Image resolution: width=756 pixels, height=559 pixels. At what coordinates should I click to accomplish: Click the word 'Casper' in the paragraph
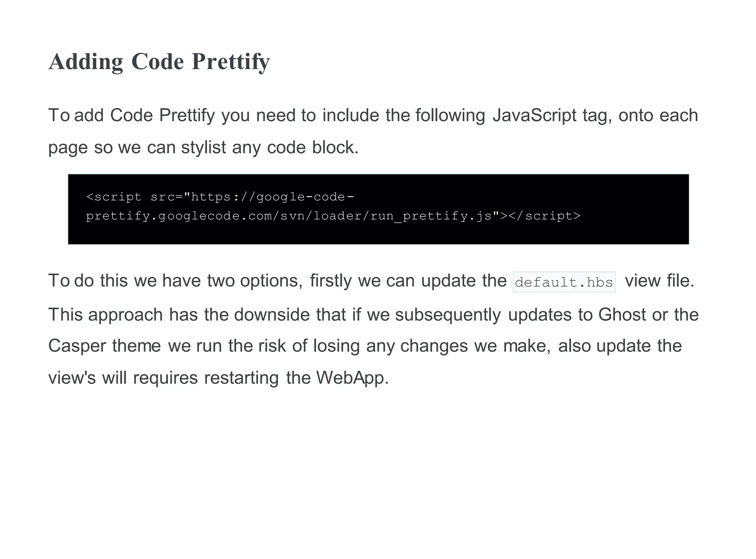[x=77, y=346]
